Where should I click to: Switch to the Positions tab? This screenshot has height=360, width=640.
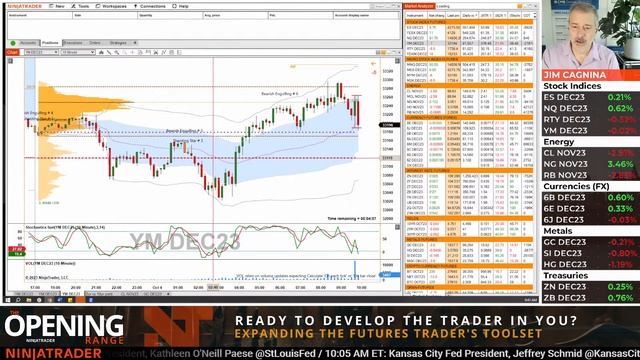[50, 43]
